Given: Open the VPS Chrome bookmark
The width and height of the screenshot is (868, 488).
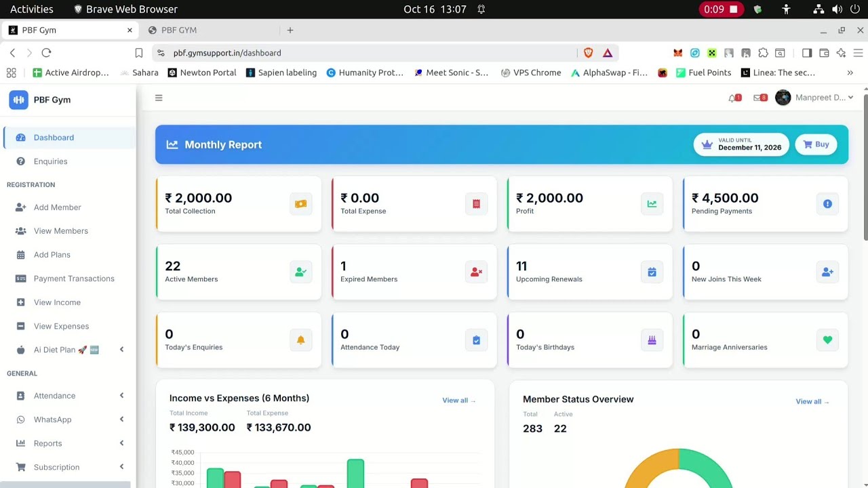Looking at the screenshot, I should (531, 73).
